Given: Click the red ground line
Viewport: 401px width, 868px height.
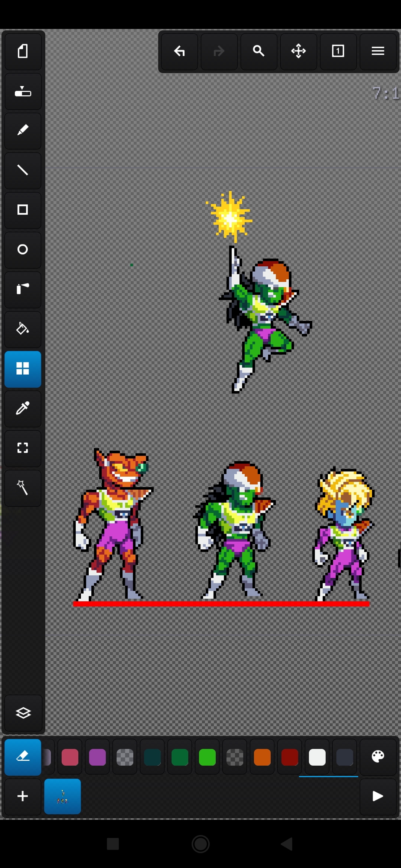Looking at the screenshot, I should (x=221, y=604).
